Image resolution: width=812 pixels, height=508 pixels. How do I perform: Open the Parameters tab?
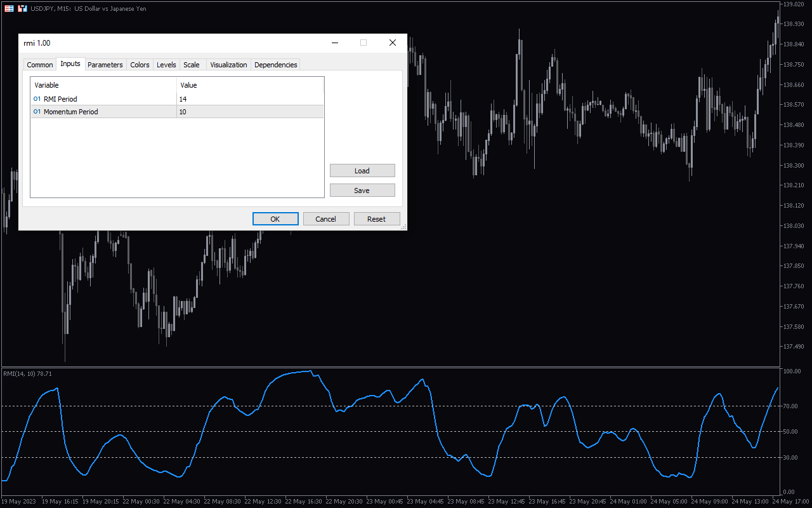[x=105, y=65]
